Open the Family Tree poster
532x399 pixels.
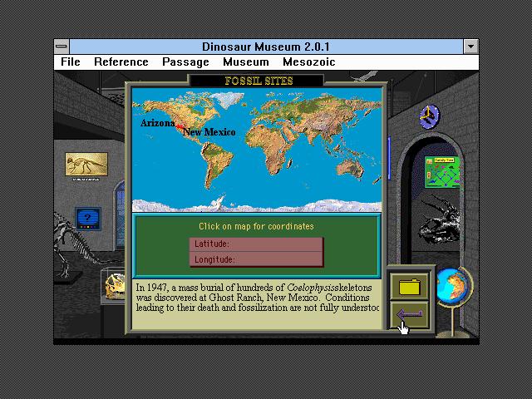coord(442,172)
